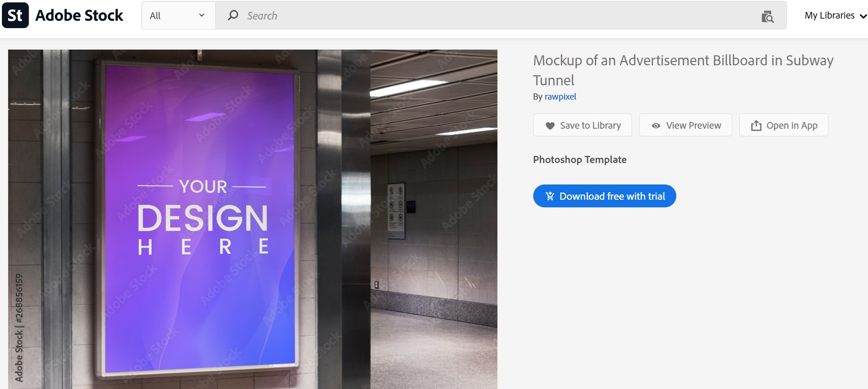Click the heart icon to save the asset

pos(550,126)
